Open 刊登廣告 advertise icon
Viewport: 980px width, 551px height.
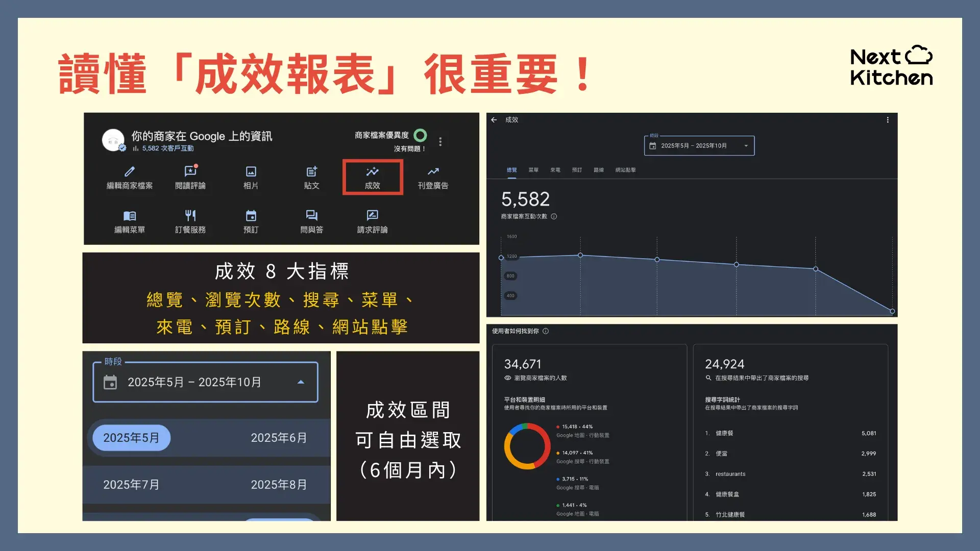point(433,172)
